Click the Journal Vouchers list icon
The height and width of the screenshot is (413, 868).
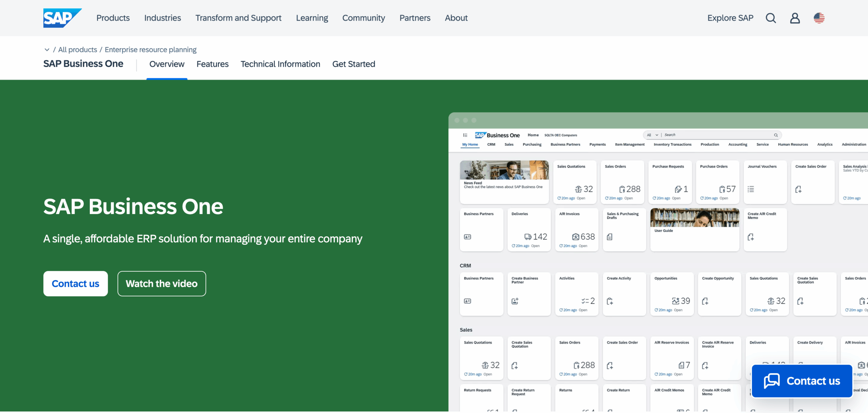click(x=751, y=189)
